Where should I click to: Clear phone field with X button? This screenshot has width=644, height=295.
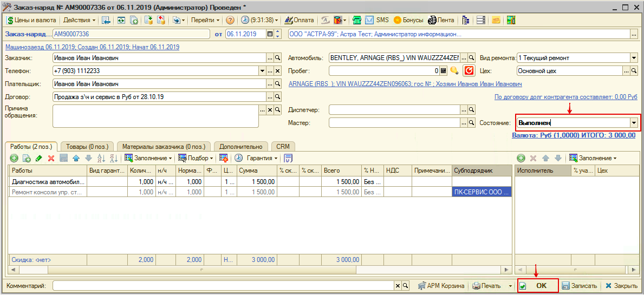pyautogui.click(x=278, y=71)
